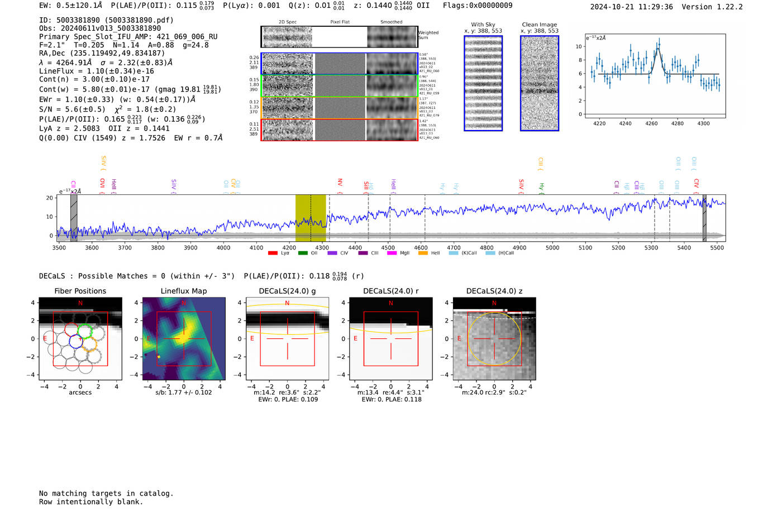Click No matching targets in catalog text
Viewport: 782px width, 532px height.
pos(106,493)
